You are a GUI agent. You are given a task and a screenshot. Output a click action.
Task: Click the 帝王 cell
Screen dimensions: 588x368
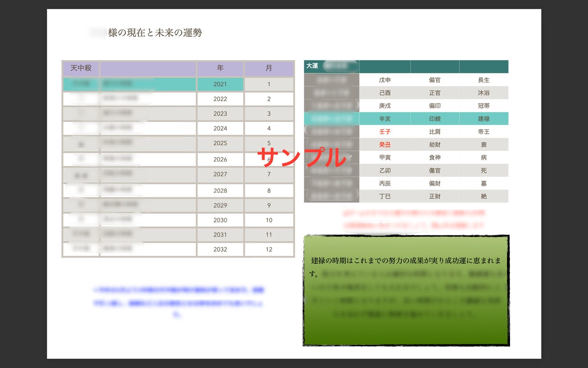[x=484, y=132]
